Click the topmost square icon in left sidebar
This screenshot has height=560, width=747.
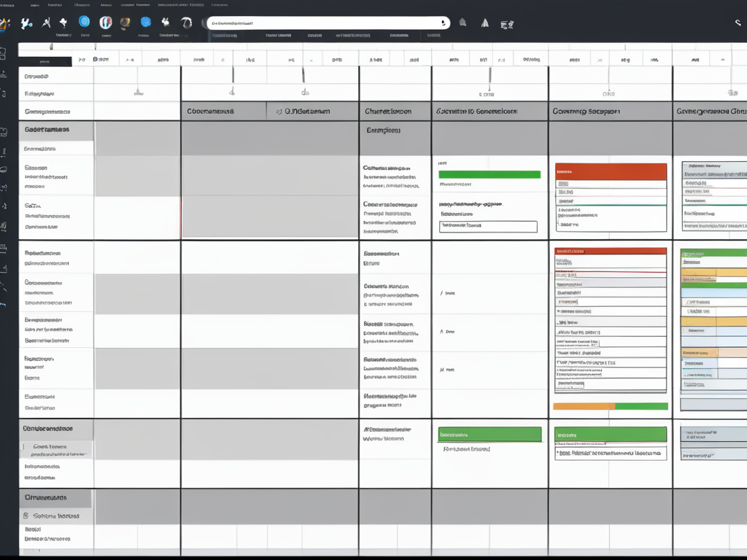click(4, 54)
